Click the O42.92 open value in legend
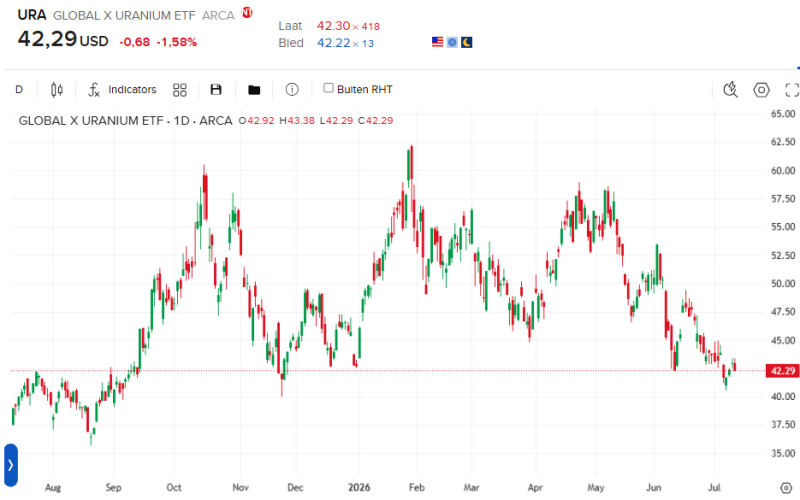This screenshot has height=500, width=800. 257,121
